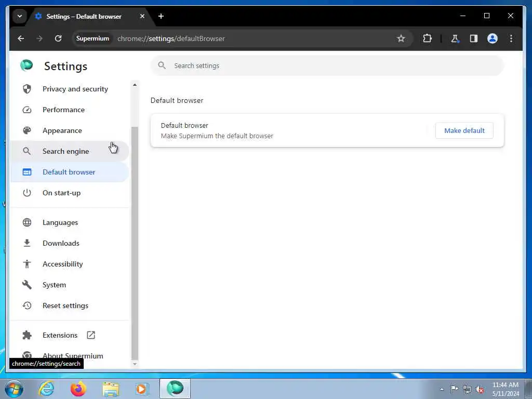Click the Supermium site chip in address bar
This screenshot has width=532, height=399.
[92, 38]
